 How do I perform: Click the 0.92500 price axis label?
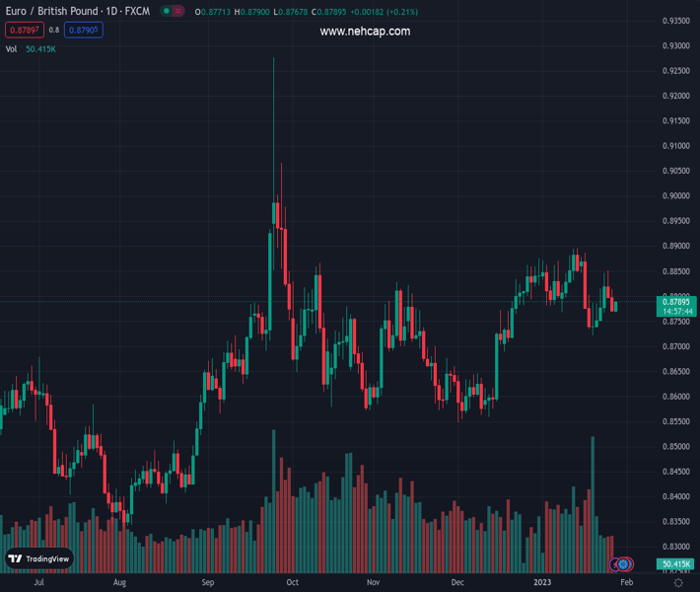(x=676, y=71)
